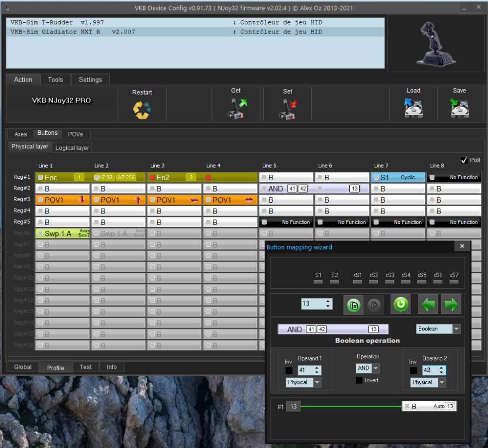
Task: Click the Operand 1 value field
Action: point(305,370)
